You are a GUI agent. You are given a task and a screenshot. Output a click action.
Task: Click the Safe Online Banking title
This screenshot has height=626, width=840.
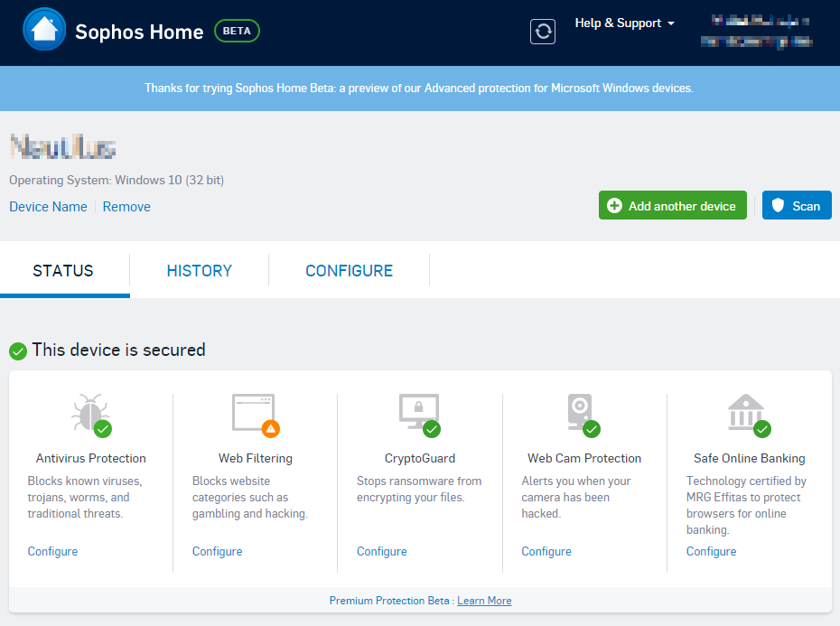pos(750,458)
